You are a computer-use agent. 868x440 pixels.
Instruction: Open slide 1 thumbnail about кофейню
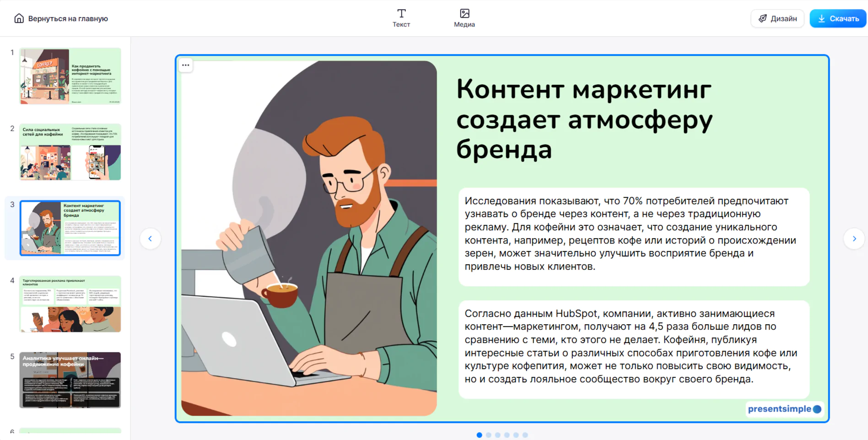pos(70,76)
